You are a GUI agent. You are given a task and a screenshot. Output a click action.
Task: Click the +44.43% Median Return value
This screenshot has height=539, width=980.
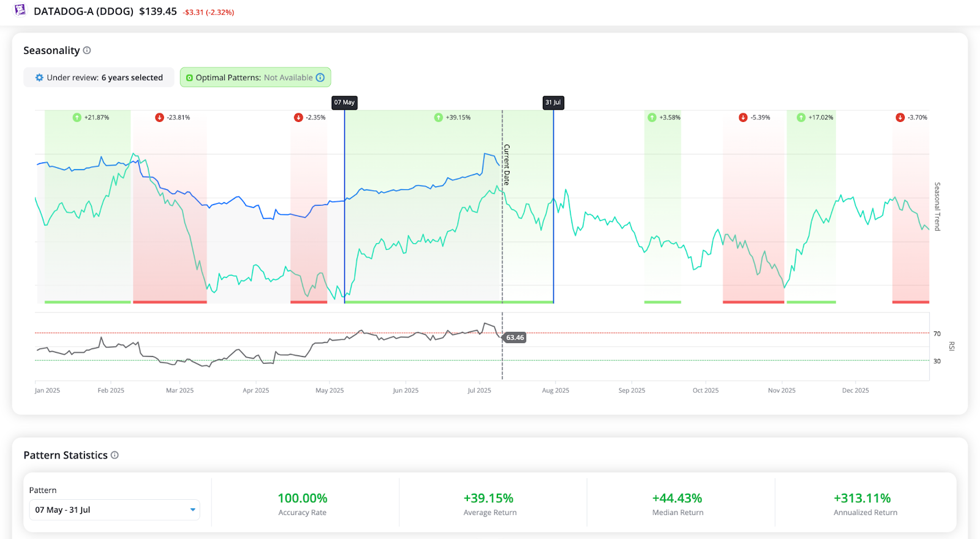coord(677,498)
